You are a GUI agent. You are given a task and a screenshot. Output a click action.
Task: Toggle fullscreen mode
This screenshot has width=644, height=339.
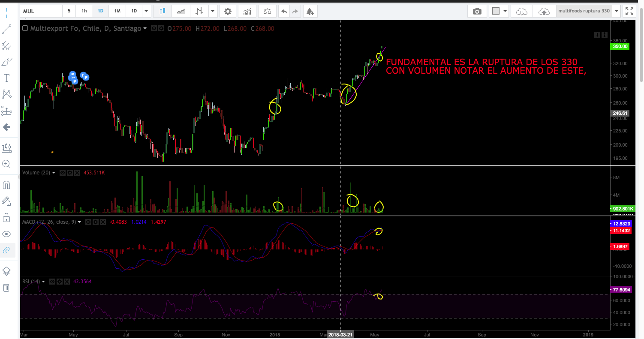point(629,11)
